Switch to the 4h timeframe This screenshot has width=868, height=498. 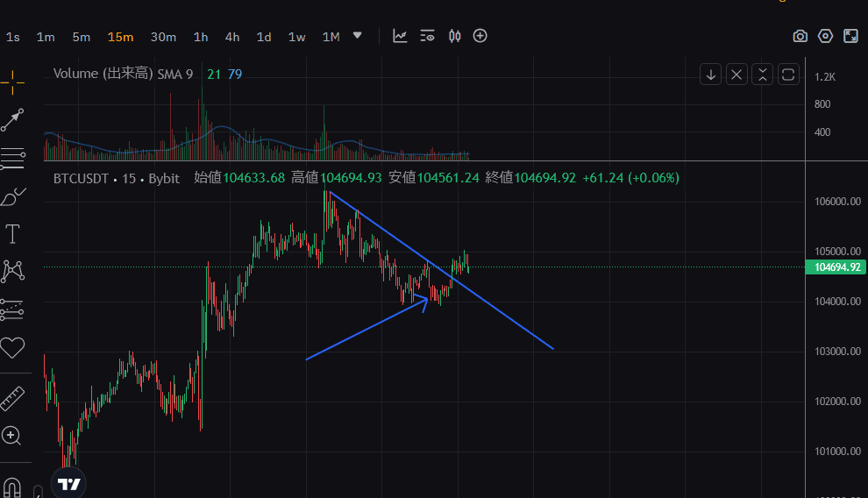coord(232,37)
